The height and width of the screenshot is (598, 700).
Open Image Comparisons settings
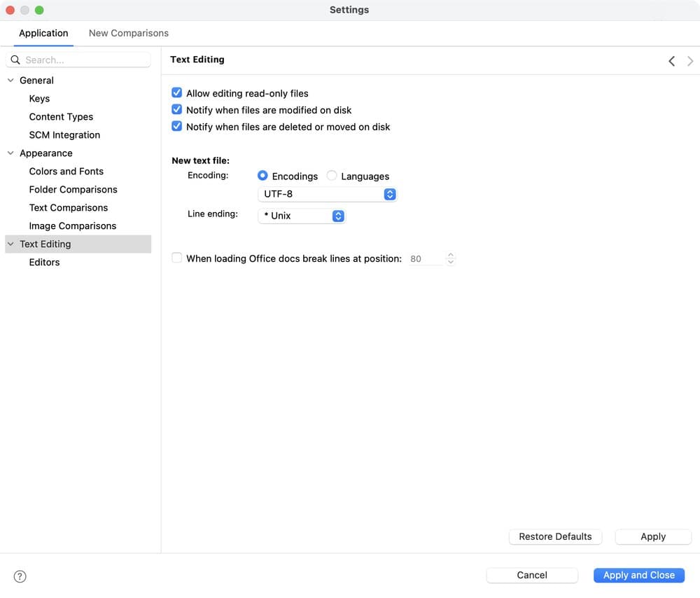(73, 226)
